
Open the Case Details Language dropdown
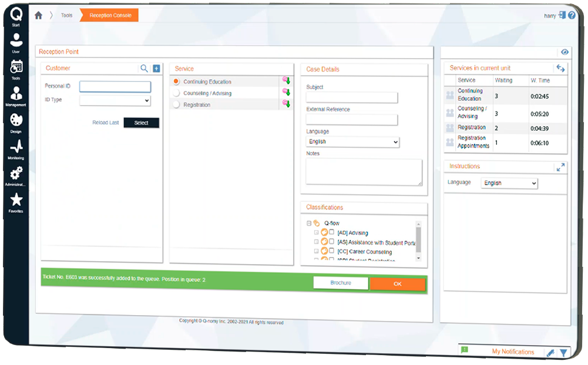pos(352,142)
